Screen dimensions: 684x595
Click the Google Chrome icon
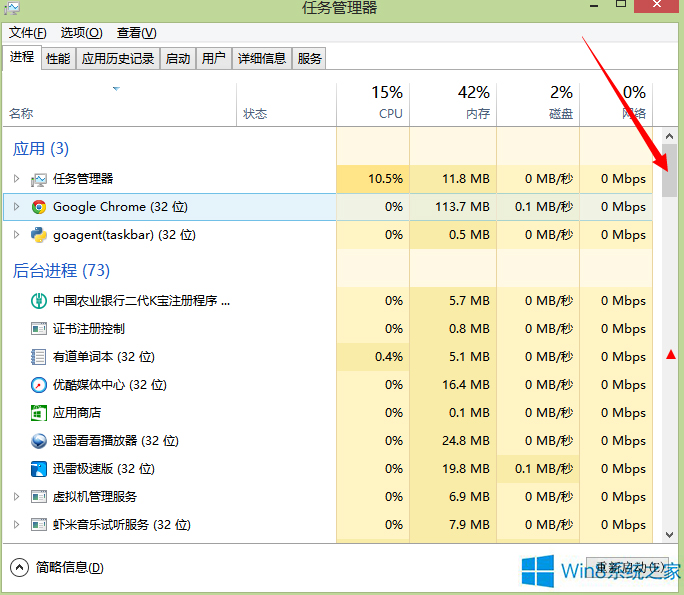click(x=38, y=207)
